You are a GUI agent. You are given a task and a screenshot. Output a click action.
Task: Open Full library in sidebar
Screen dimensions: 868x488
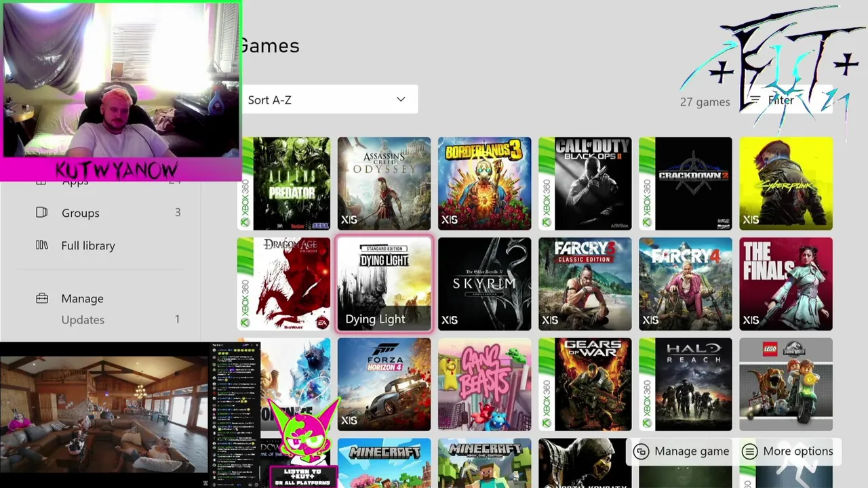[x=108, y=245]
